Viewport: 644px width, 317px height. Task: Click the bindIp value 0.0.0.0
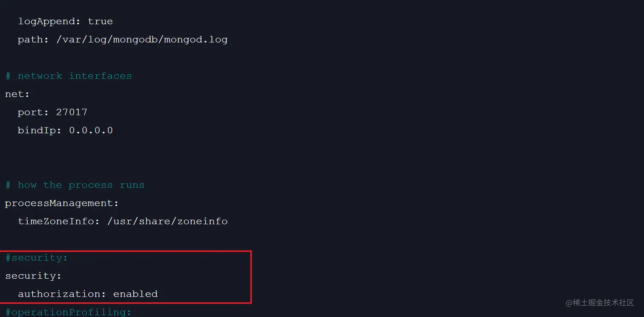pyautogui.click(x=91, y=130)
